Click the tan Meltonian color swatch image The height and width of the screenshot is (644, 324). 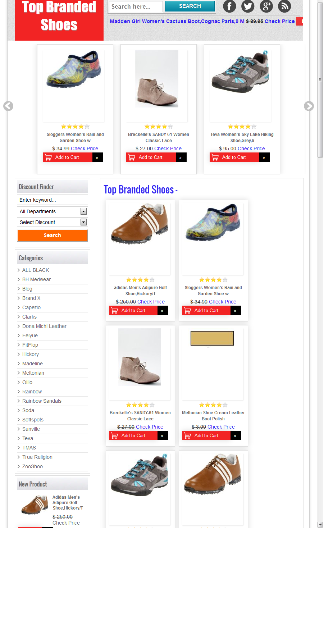(212, 338)
